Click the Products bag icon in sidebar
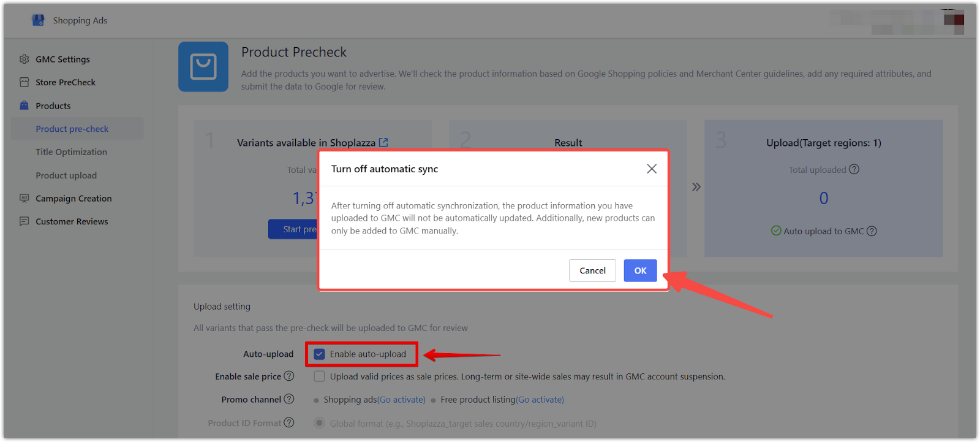Viewport: 980px width, 442px height. (x=24, y=105)
